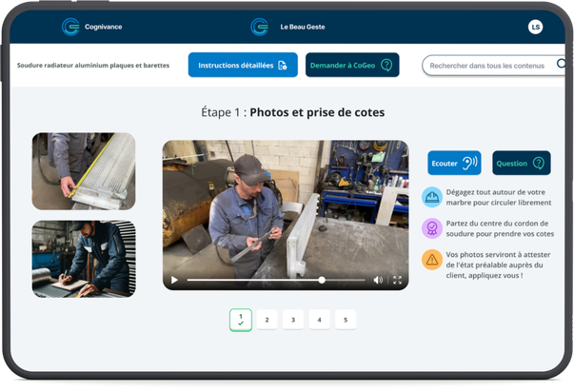Open Instructions détaillées button
Viewport: 574px width, 392px height.
pyautogui.click(x=243, y=65)
